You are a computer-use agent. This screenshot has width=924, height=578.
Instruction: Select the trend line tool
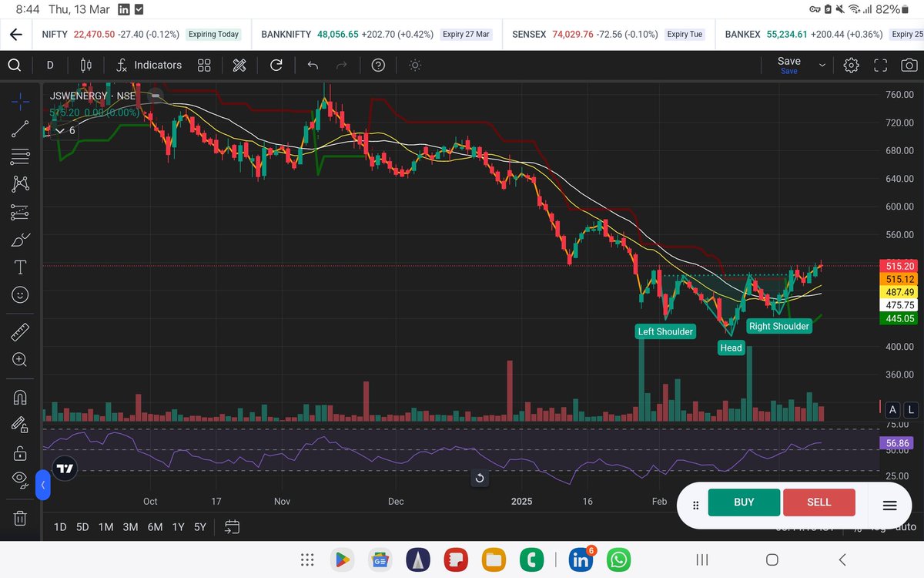pos(21,129)
